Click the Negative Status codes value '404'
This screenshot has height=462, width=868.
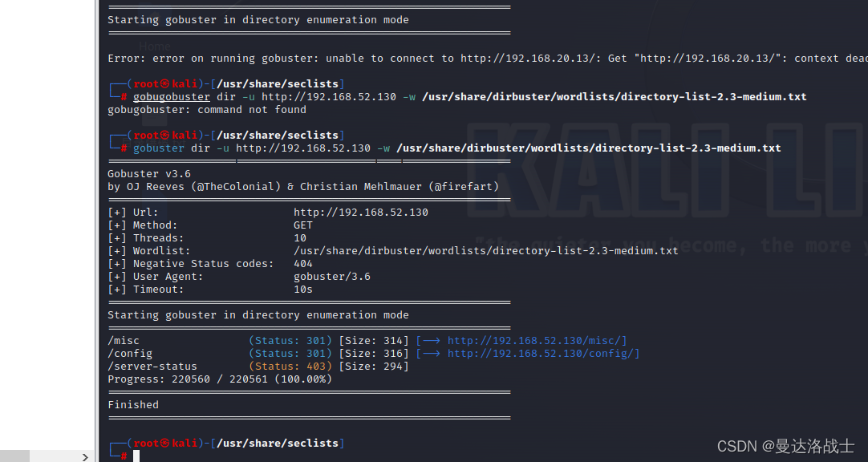click(x=302, y=264)
